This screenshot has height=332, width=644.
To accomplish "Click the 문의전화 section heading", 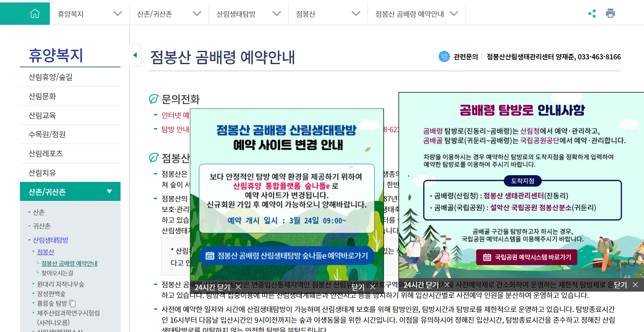I will pos(180,99).
